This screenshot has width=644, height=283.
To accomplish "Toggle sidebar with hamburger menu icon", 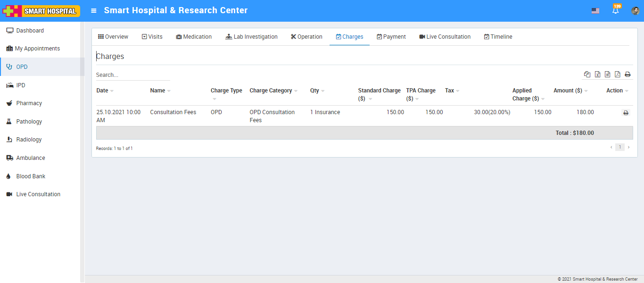I will [x=94, y=11].
